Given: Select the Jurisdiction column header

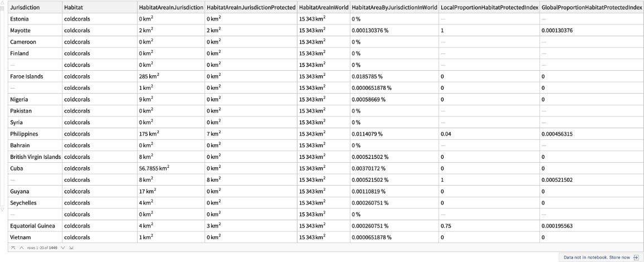Looking at the screenshot, I should point(25,7).
